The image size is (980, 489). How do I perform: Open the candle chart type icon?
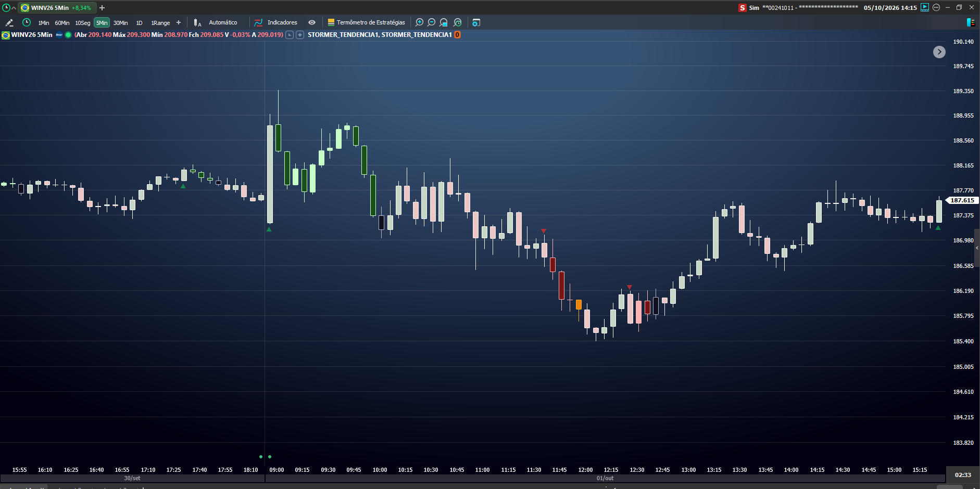point(197,22)
